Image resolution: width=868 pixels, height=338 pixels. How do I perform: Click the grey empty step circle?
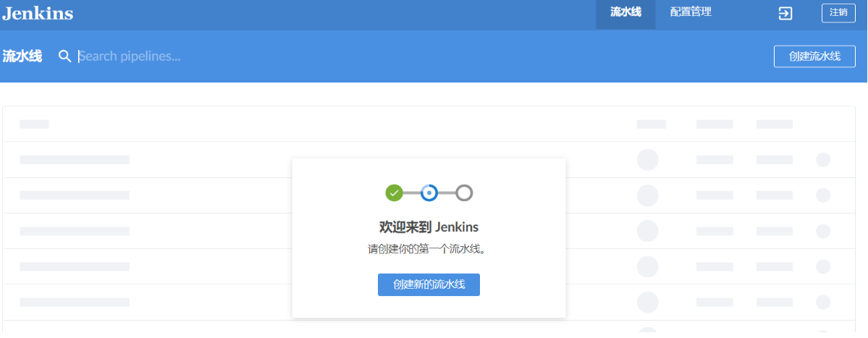(464, 193)
